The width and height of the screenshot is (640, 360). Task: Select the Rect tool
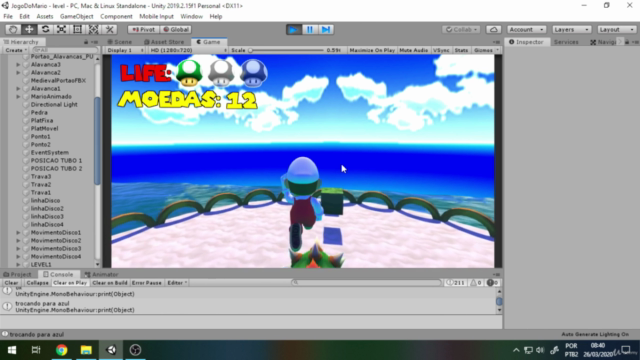point(77,29)
